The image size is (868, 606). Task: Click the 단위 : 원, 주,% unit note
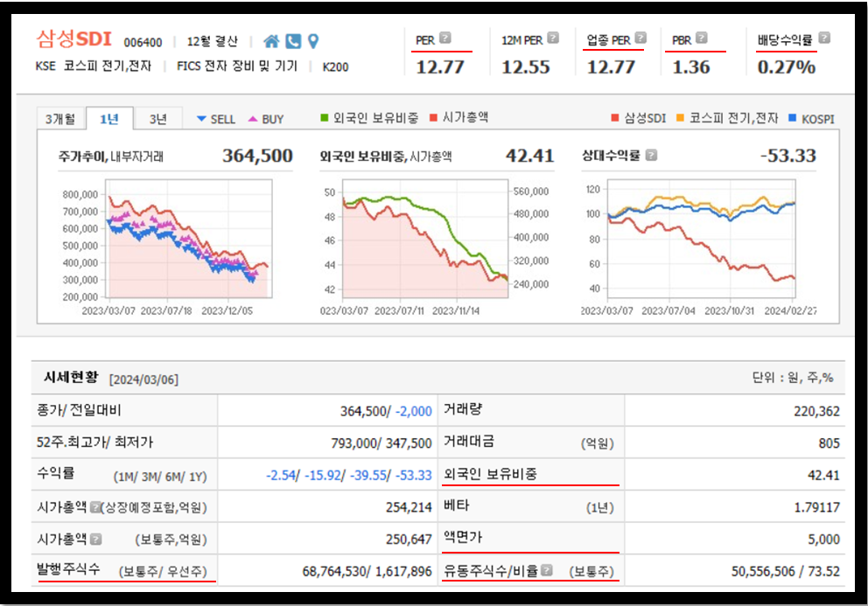coord(793,378)
